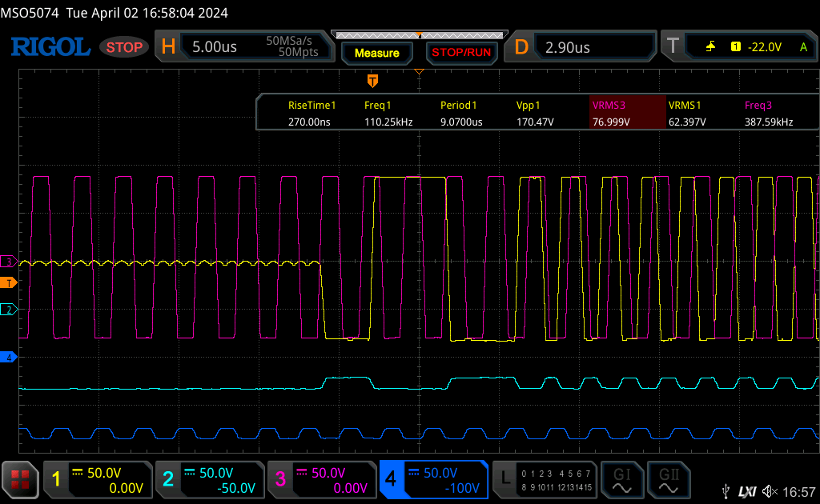Select the Period1 measurement 9.0700us
The width and height of the screenshot is (820, 504).
[x=461, y=114]
